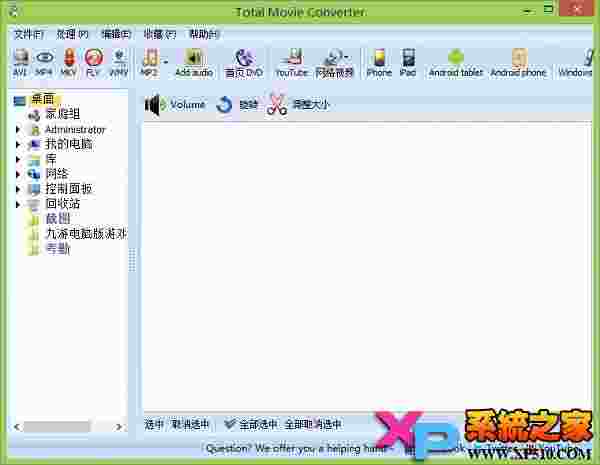The width and height of the screenshot is (600, 465).
Task: Select 网络 (Network) tree node
Action: point(57,174)
